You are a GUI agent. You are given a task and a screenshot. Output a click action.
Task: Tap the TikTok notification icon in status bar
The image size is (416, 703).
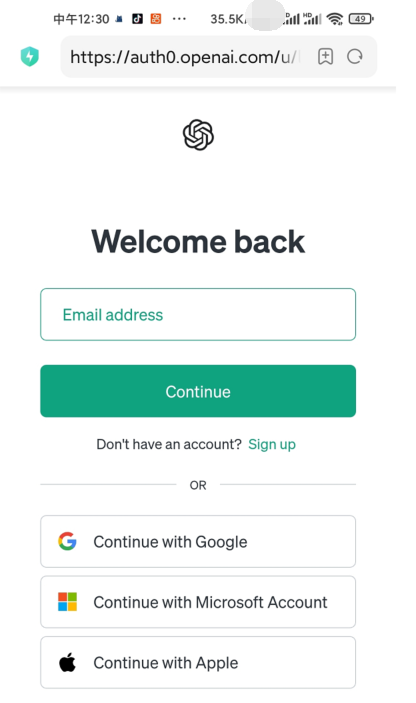tap(137, 19)
